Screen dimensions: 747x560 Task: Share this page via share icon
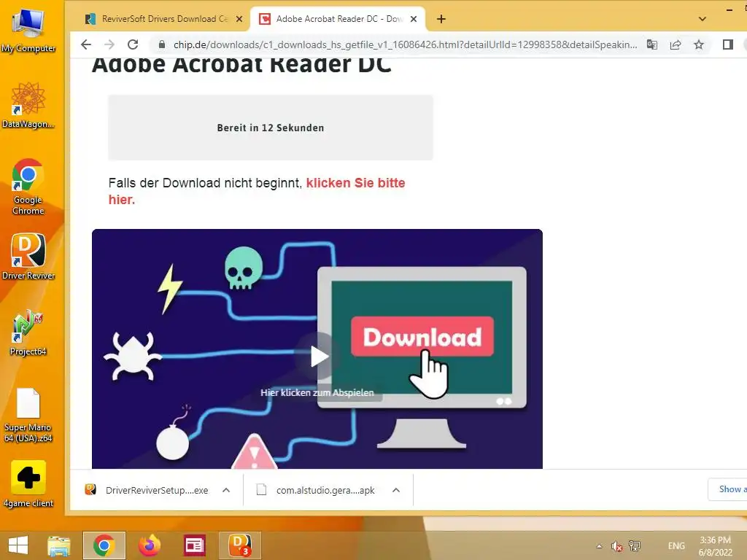(676, 44)
